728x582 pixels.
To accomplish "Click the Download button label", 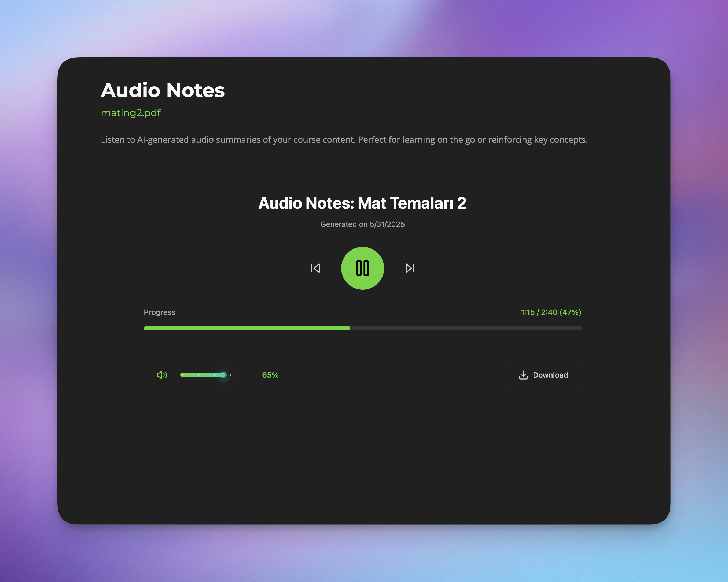I will point(550,375).
